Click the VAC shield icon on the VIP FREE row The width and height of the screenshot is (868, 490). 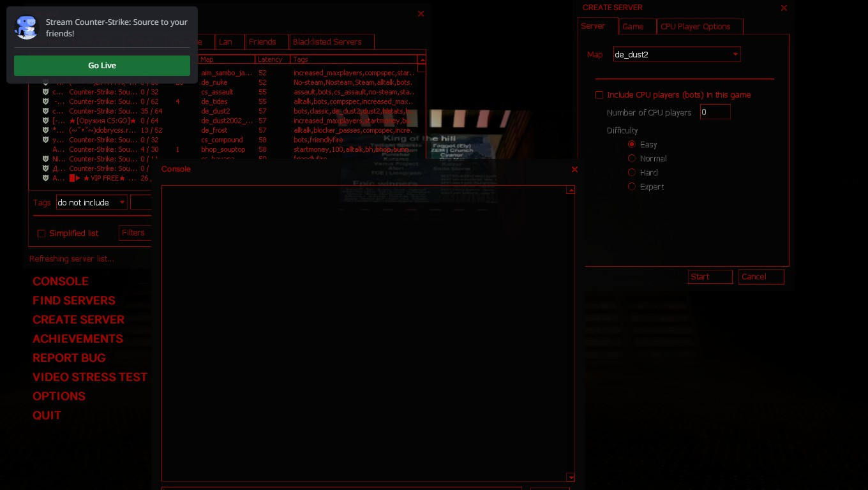click(x=45, y=178)
